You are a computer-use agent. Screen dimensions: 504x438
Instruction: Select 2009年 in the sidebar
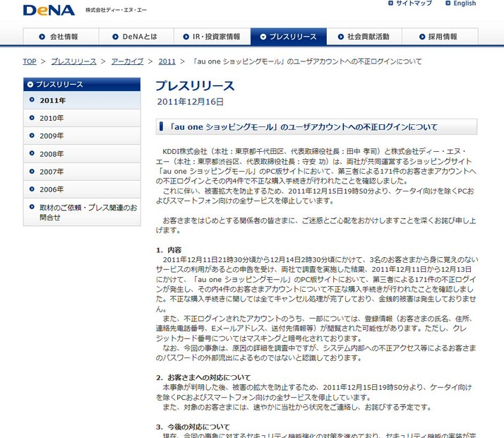tap(82, 136)
